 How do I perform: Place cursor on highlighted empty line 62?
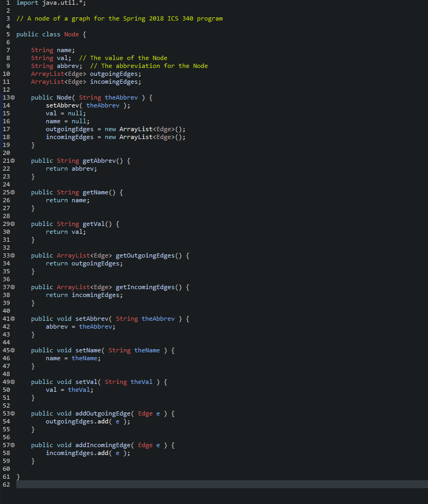pos(222,485)
